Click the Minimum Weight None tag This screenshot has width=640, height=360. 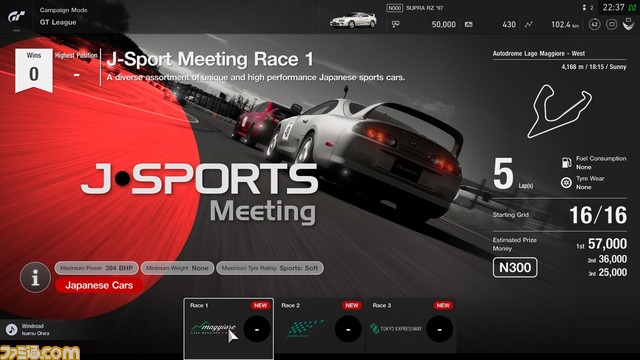(x=177, y=268)
